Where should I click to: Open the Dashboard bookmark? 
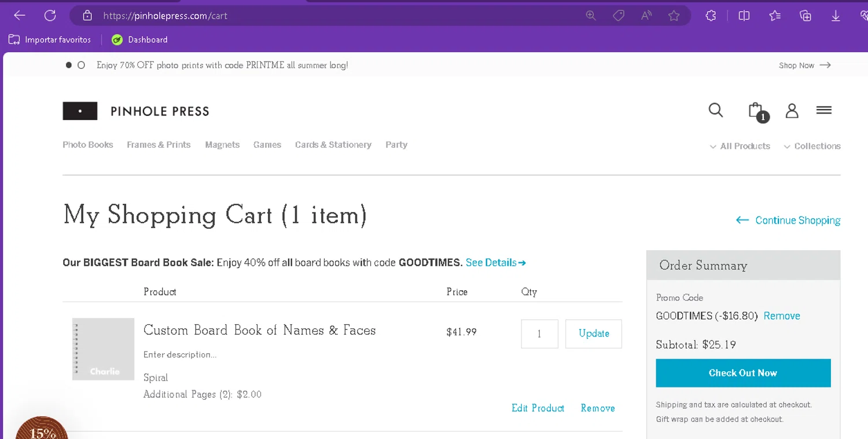(139, 39)
